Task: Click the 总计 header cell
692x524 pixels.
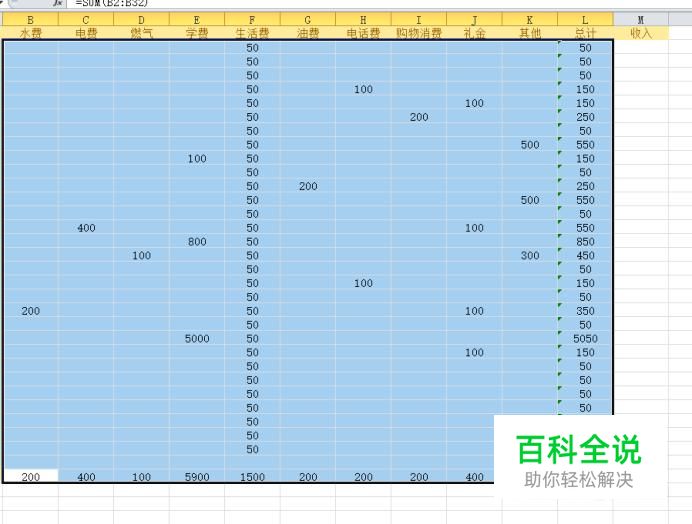Action: click(585, 33)
